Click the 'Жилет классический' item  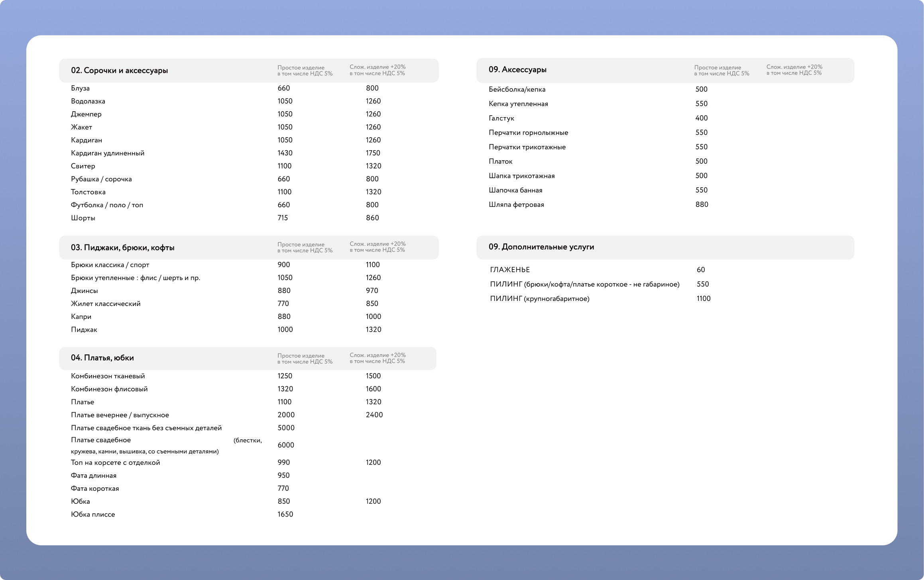106,304
